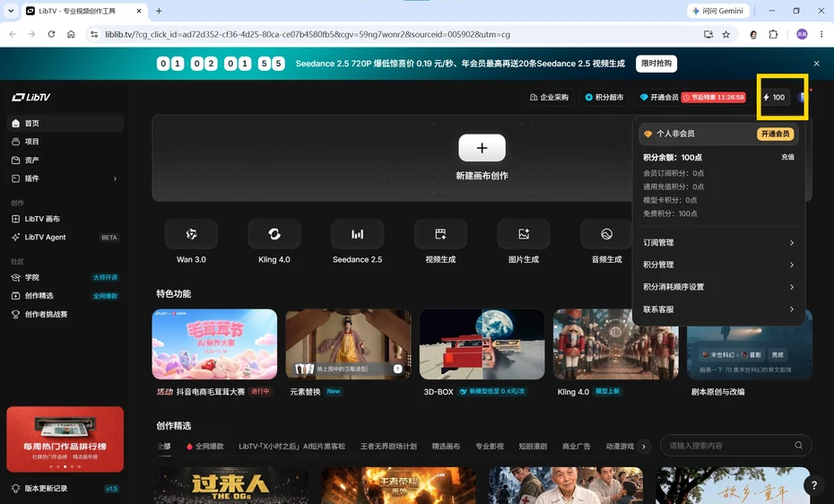This screenshot has height=504, width=834.
Task: Click the 节后特惠 countdown badge
Action: click(714, 97)
